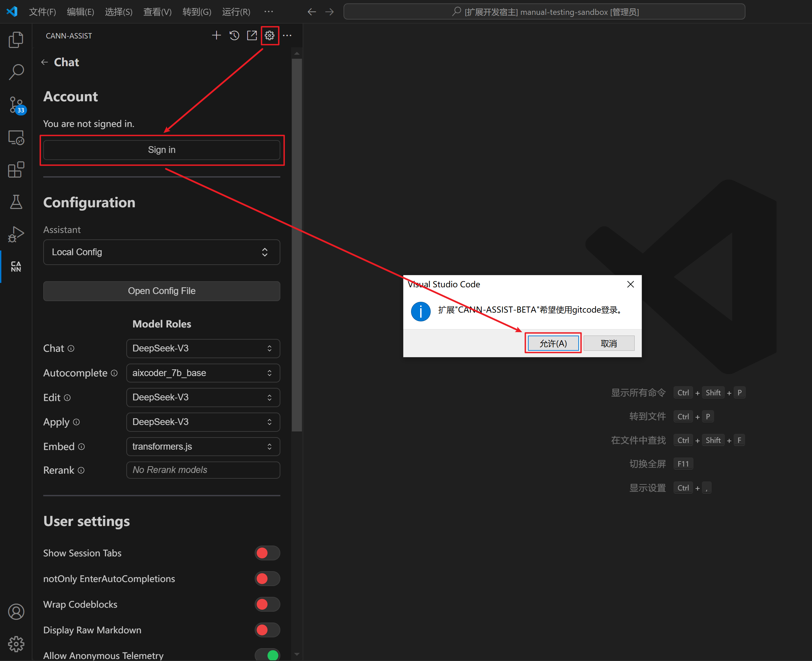Open the Local Config assistant dropdown
812x661 pixels.
pyautogui.click(x=161, y=252)
